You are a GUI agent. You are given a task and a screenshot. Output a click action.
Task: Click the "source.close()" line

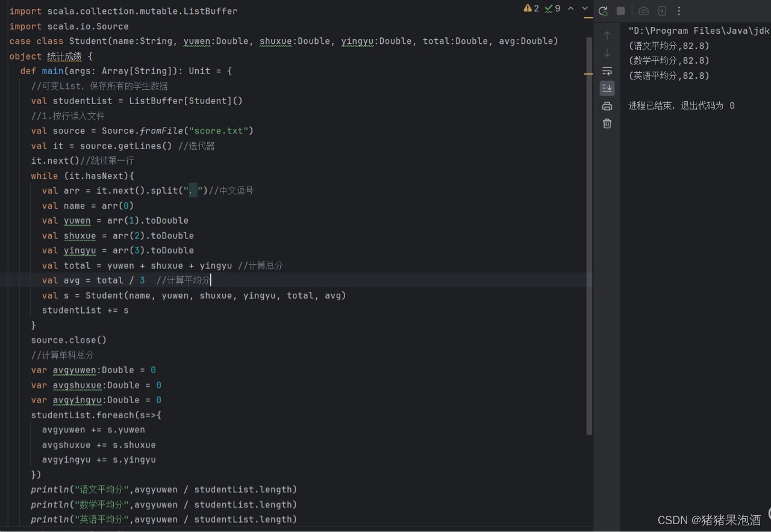click(x=69, y=340)
